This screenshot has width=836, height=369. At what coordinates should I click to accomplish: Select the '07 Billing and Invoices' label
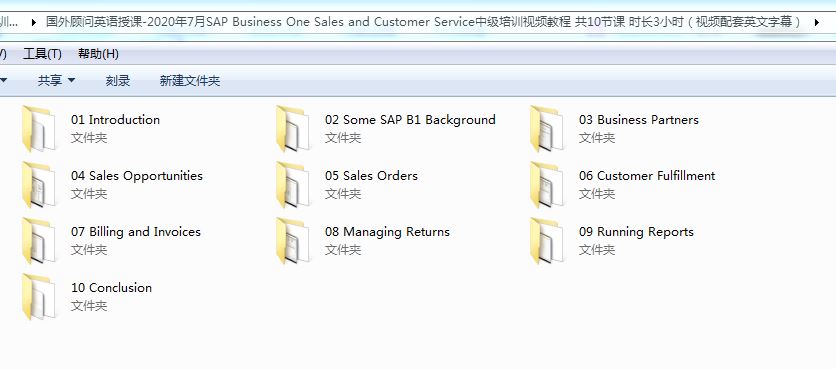136,232
